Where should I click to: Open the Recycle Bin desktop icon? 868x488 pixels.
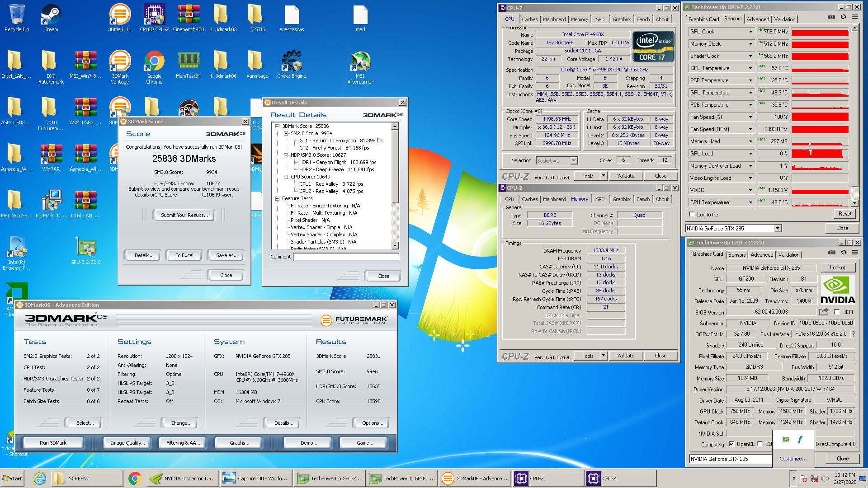[17, 18]
